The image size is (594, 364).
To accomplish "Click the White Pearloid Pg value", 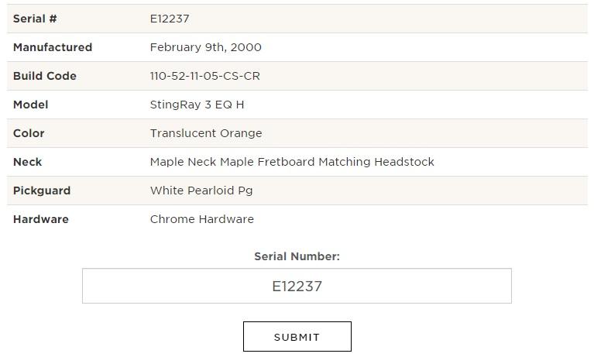I will click(x=201, y=191).
